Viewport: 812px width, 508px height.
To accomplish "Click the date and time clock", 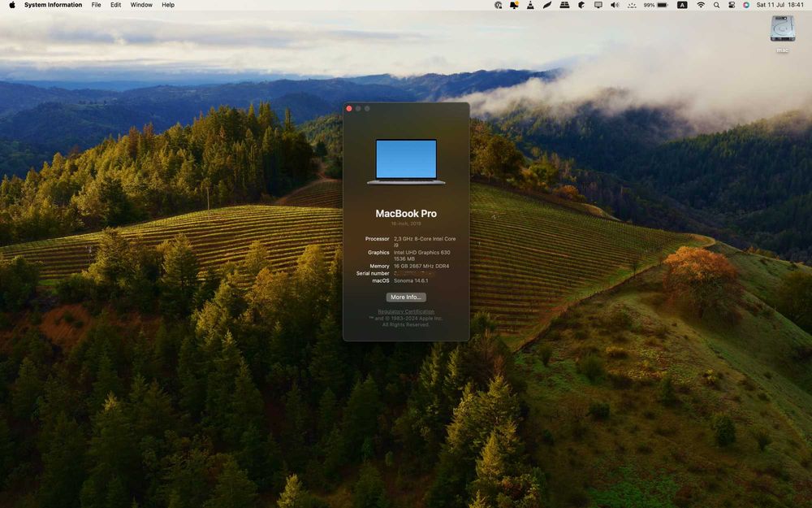I will point(780,5).
